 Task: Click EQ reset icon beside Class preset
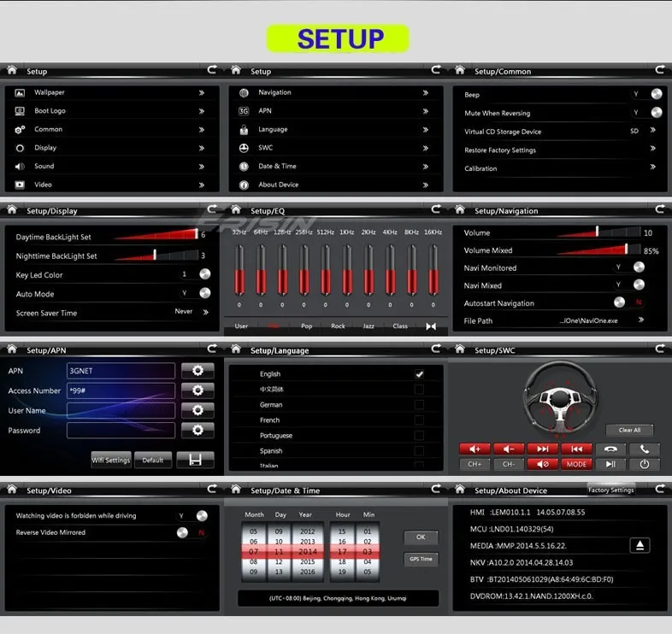pyautogui.click(x=431, y=326)
